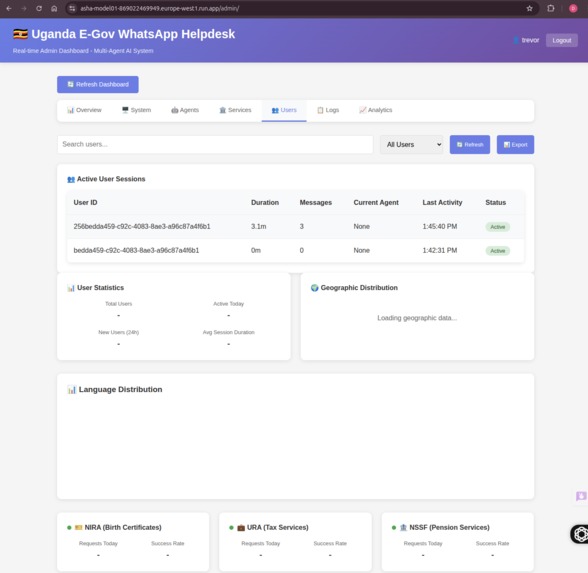This screenshot has width=588, height=573.
Task: Open the Logs tab
Action: [x=328, y=110]
